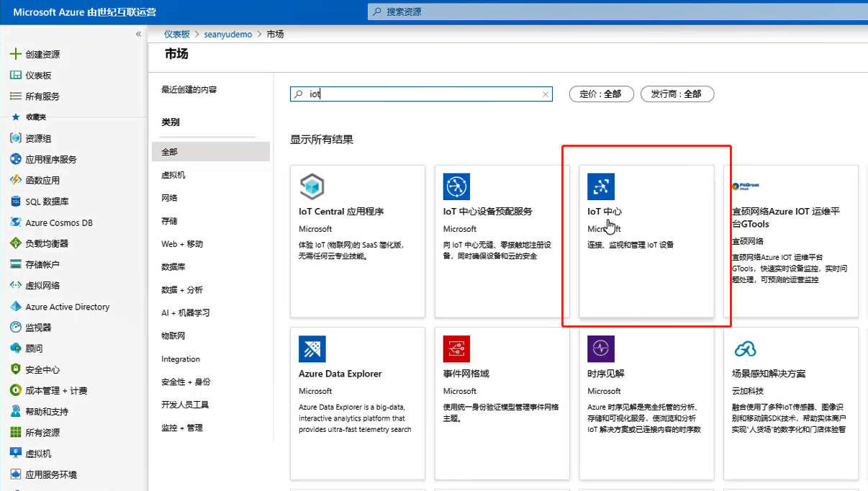Click the All Services (所有服务) list icon
Viewport: 868px width, 491px height.
pyautogui.click(x=15, y=96)
